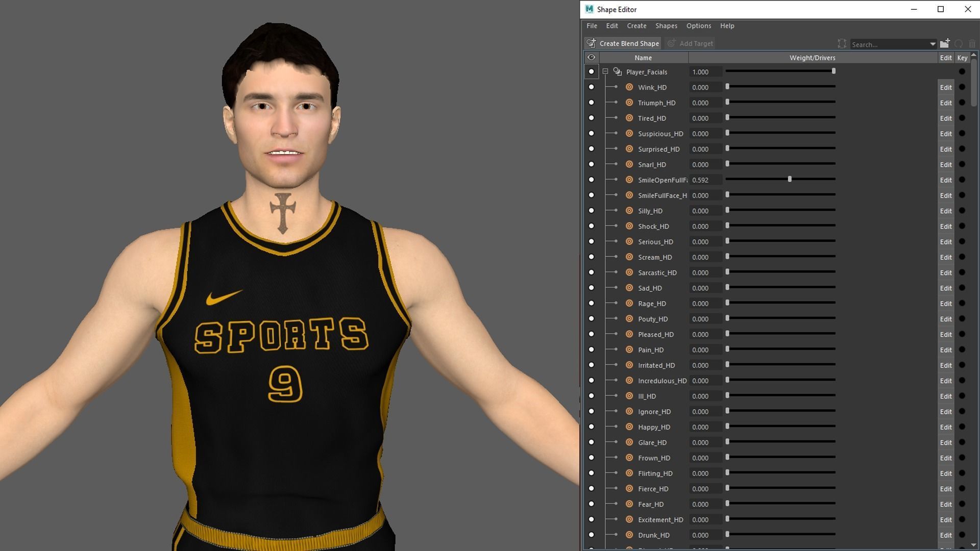Click the target icon beside Irritated_HD
Screen dimensions: 980x551
point(629,365)
